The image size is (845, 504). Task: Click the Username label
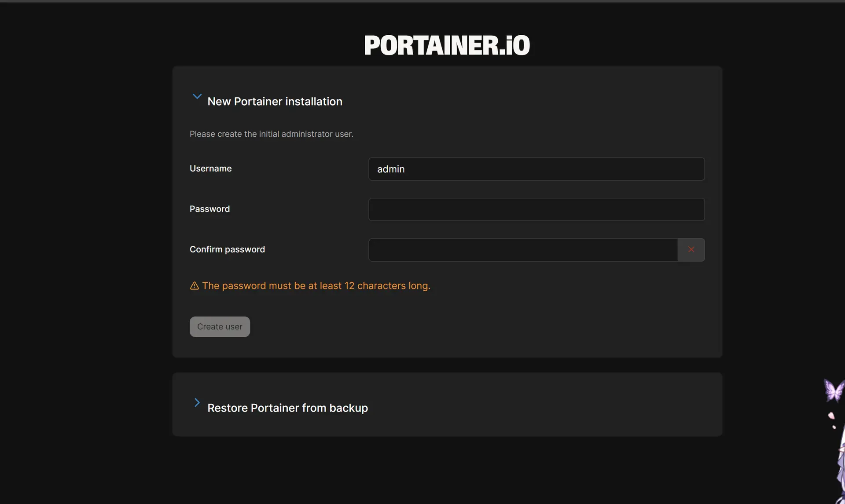[x=210, y=168]
